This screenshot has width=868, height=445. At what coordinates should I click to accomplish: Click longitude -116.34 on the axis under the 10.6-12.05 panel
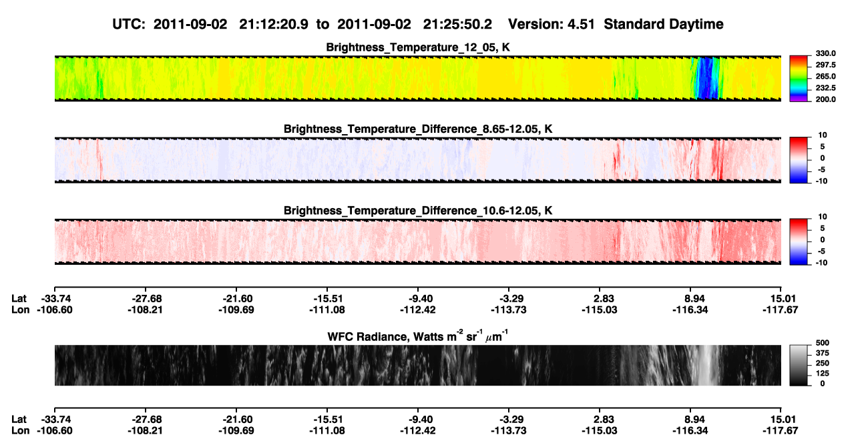click(x=690, y=310)
